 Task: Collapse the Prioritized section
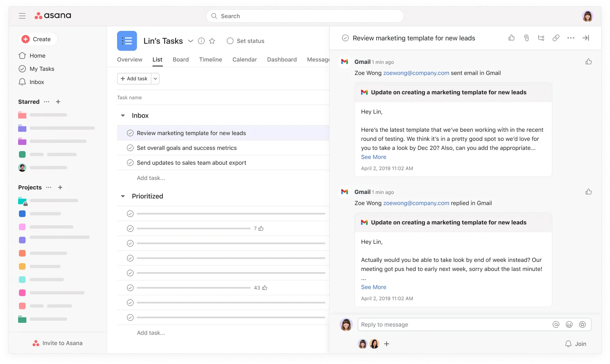[123, 196]
